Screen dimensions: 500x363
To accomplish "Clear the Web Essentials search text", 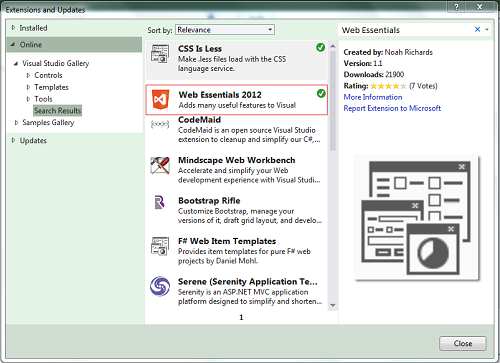I will (477, 29).
